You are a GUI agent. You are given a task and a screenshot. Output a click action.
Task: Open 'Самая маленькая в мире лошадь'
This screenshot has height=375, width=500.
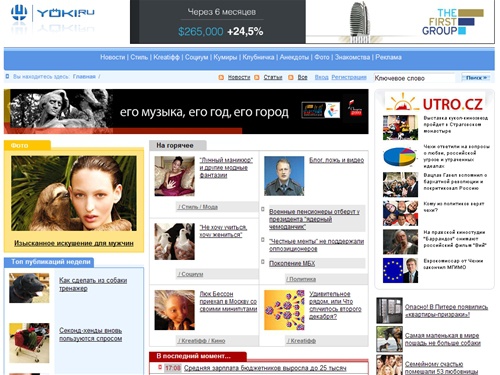point(443,339)
